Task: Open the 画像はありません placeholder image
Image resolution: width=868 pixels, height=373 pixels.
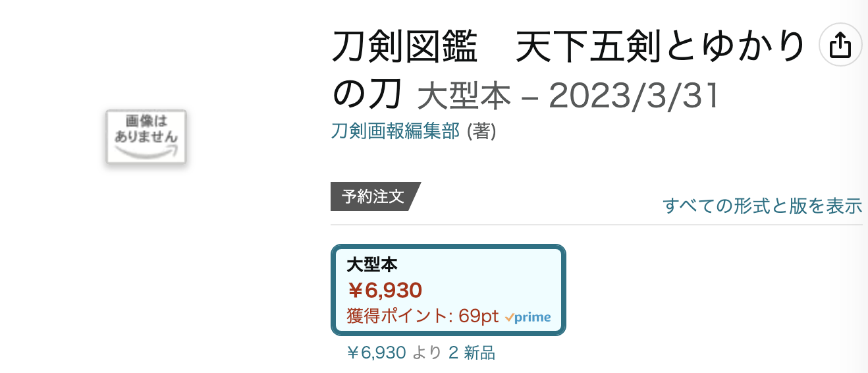Action: 147,136
